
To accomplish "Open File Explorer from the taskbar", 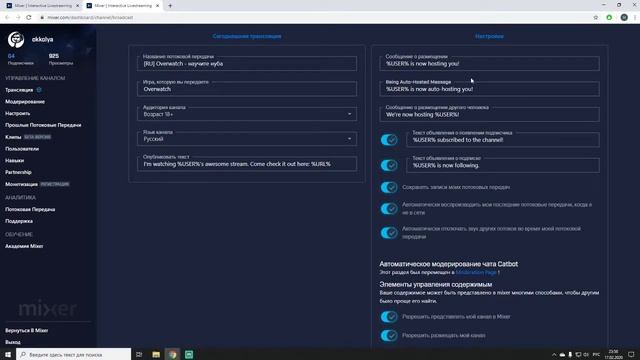I will click(156, 354).
